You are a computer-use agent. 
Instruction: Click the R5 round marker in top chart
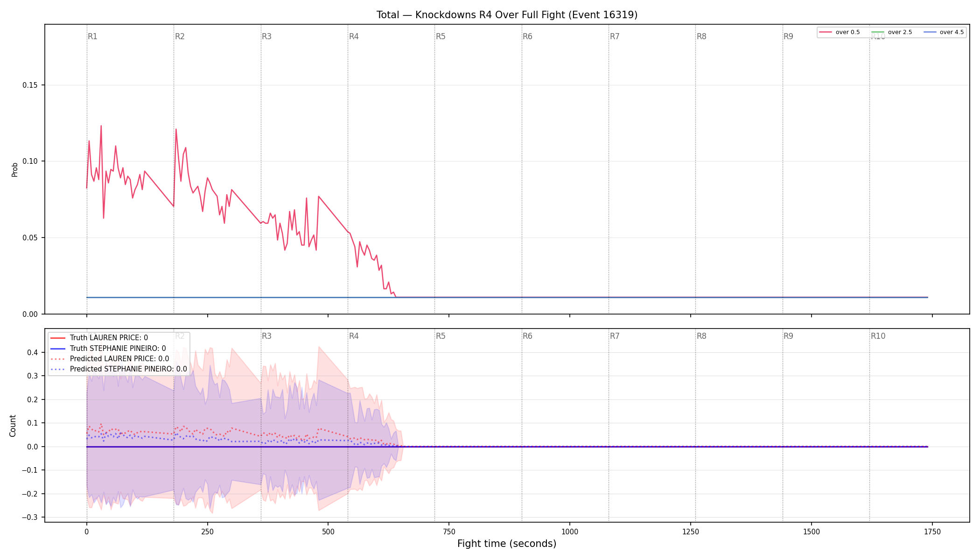(x=441, y=36)
